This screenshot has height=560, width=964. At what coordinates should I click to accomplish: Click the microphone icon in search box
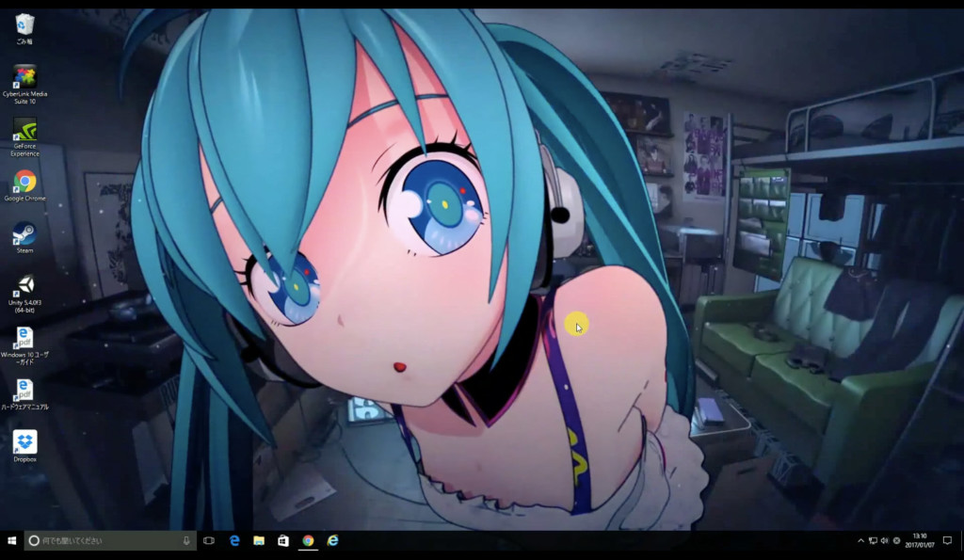coord(186,540)
